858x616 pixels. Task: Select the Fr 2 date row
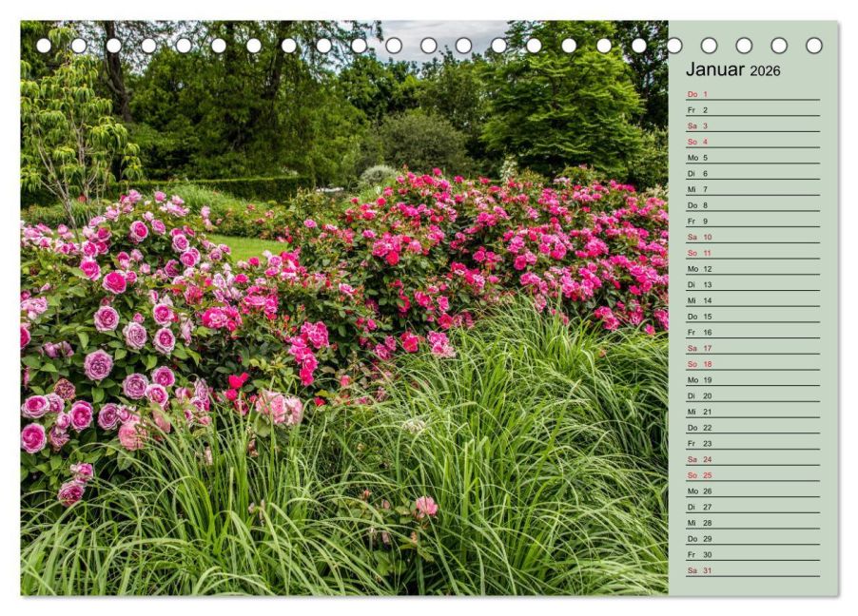click(753, 110)
